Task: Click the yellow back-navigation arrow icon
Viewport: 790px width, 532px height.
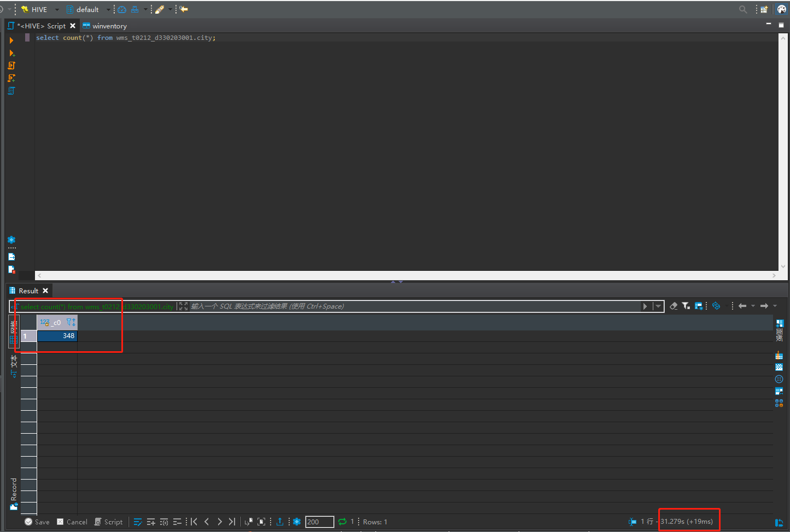Action: tap(184, 9)
